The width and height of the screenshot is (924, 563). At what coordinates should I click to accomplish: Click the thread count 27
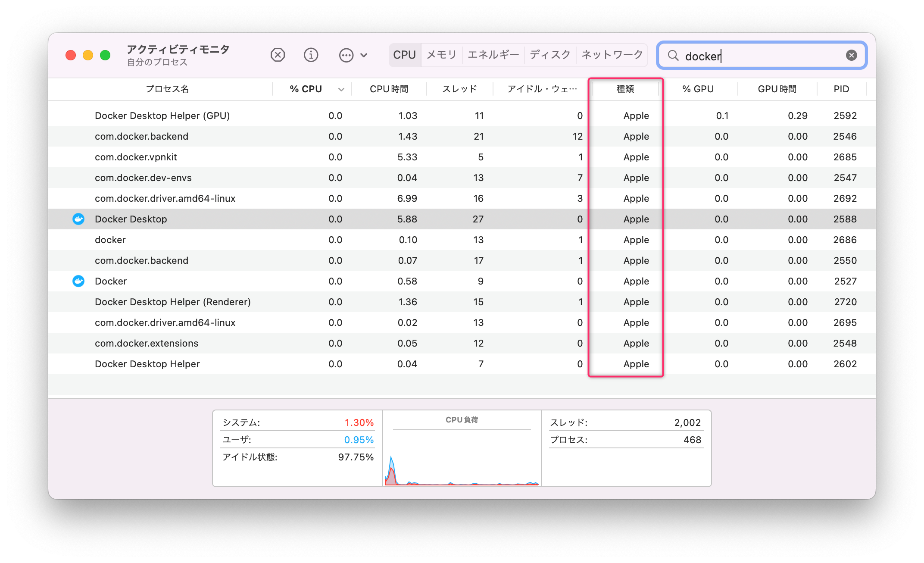[478, 219]
